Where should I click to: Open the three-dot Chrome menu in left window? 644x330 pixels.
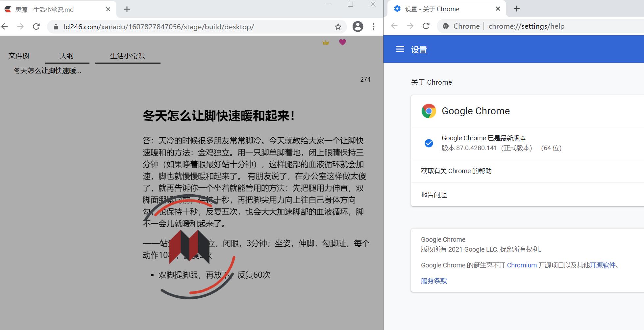click(x=374, y=26)
